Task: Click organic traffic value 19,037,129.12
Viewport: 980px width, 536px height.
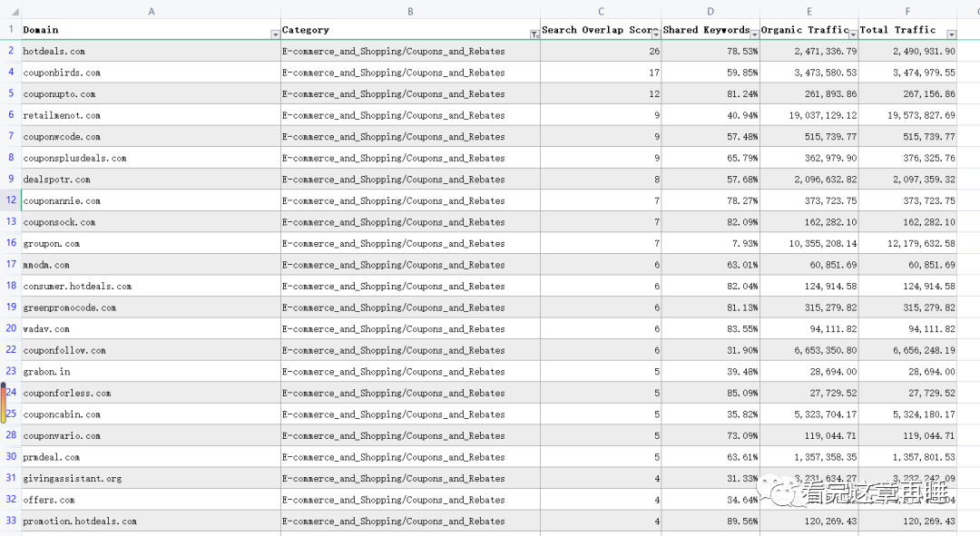Action: [x=809, y=115]
